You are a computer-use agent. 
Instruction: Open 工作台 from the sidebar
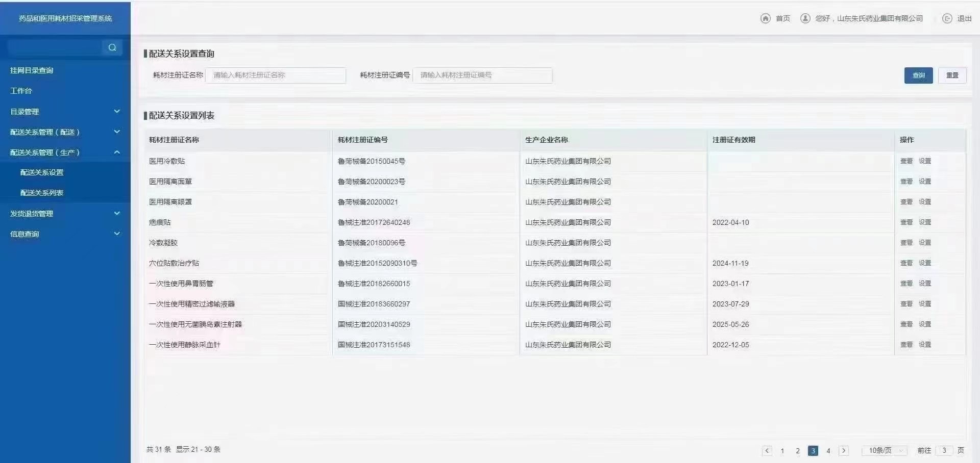click(x=21, y=91)
